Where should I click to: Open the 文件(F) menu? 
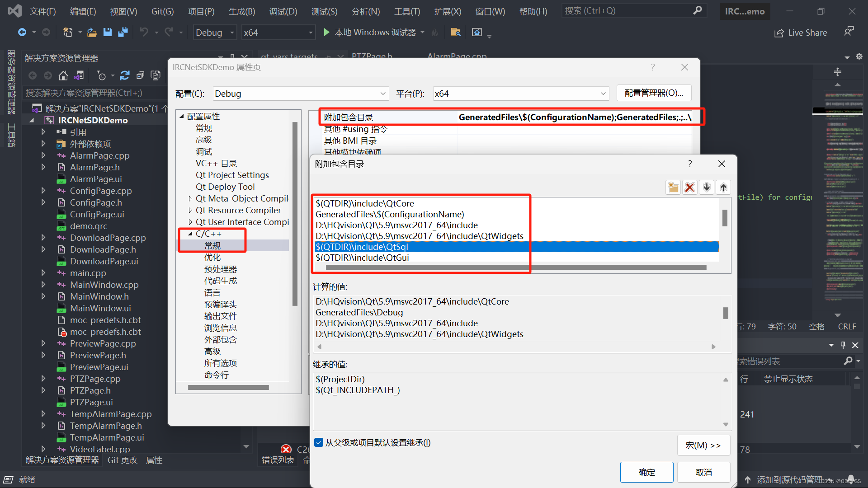(43, 11)
